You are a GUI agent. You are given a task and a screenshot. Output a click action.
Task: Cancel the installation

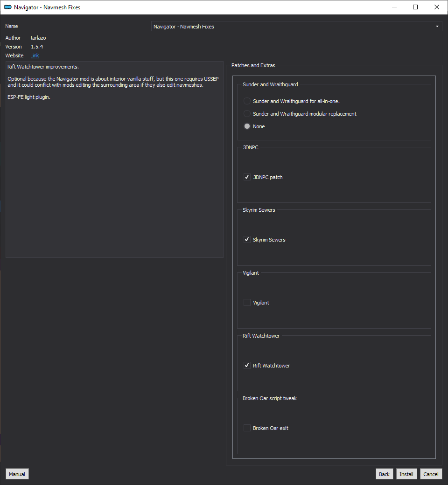(431, 474)
